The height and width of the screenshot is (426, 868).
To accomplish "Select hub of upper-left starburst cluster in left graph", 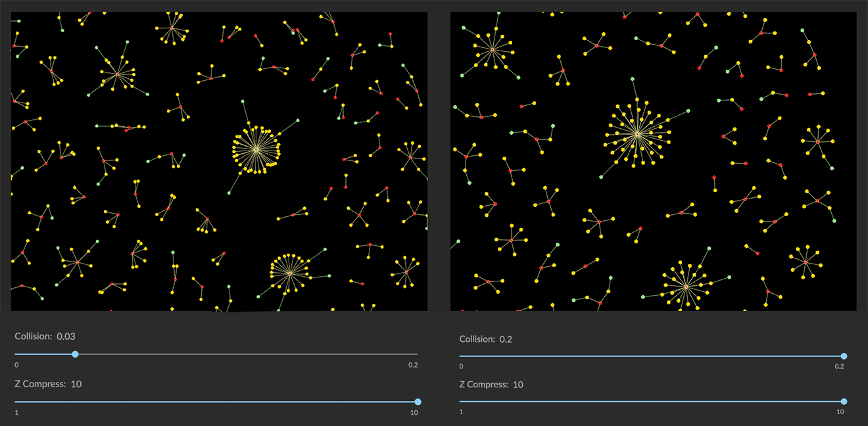I will tap(118, 74).
